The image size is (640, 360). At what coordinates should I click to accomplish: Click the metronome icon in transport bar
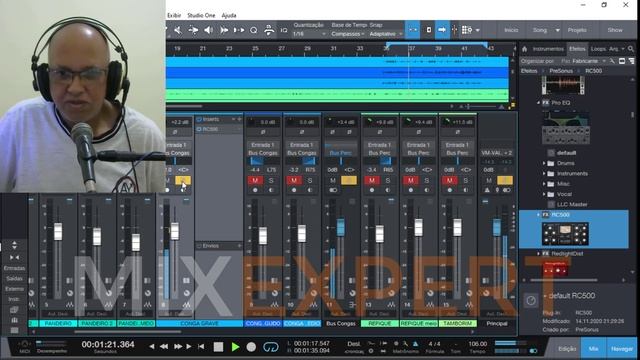point(415,344)
